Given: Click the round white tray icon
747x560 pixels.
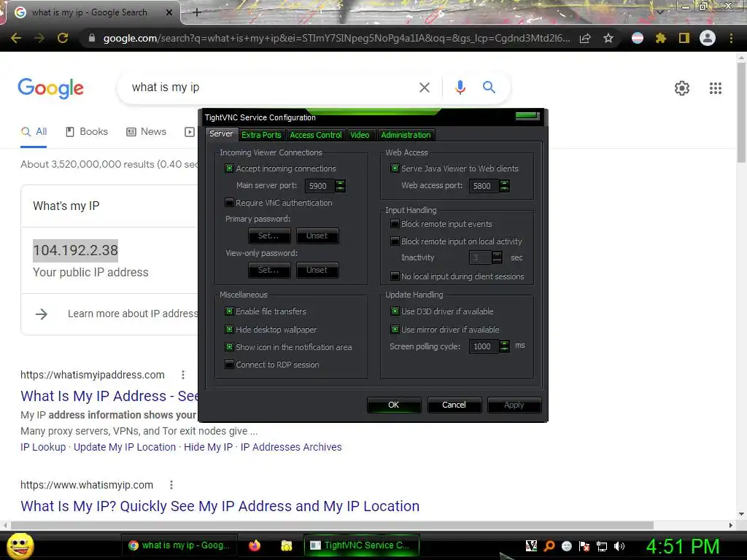Looking at the screenshot, I should pyautogui.click(x=566, y=545).
